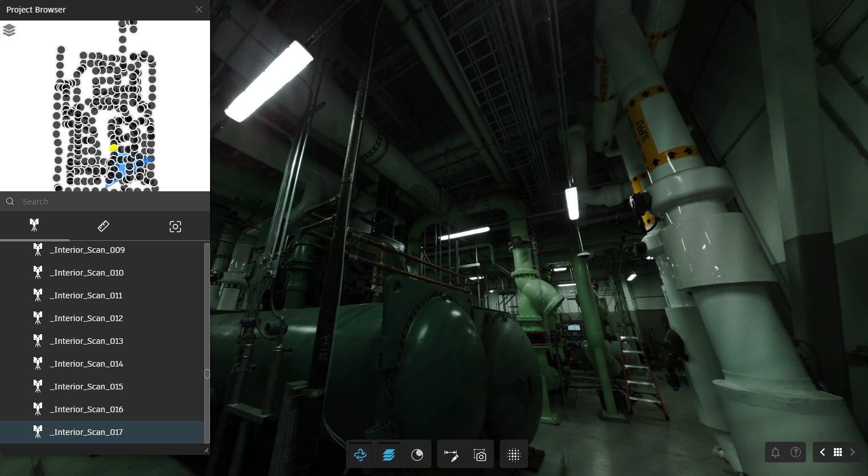The image size is (868, 476).
Task: Toggle the brightness/contrast display mode
Action: click(x=417, y=454)
